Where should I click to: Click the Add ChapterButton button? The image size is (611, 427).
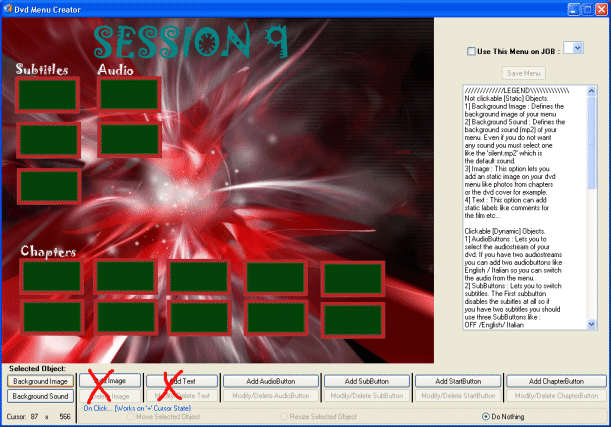click(556, 381)
